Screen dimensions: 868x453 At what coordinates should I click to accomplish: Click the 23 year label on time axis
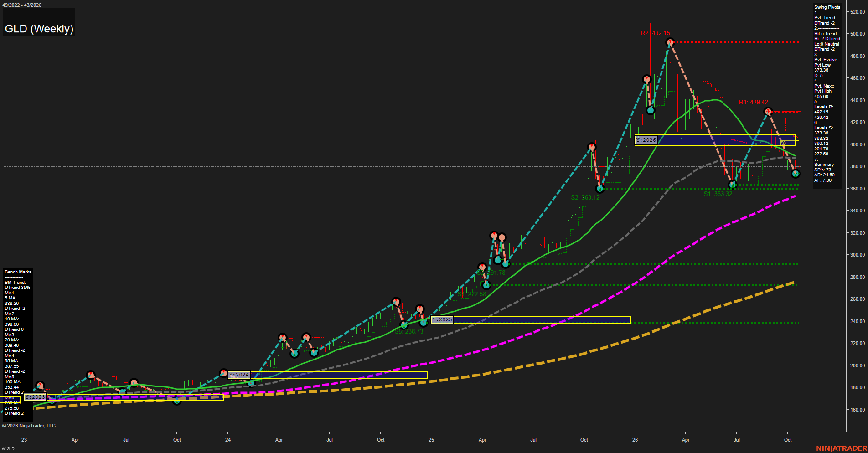point(24,440)
